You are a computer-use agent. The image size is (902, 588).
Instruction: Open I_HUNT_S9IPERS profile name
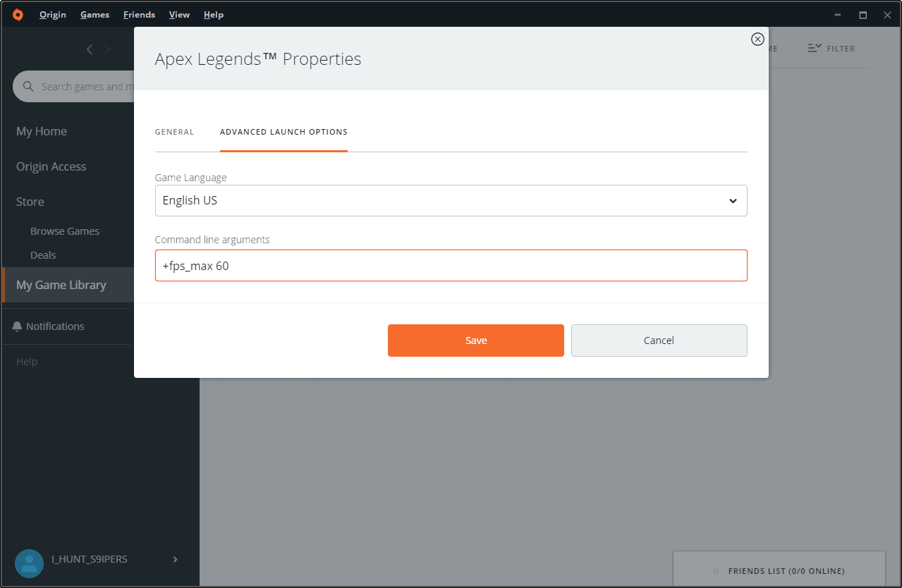click(90, 559)
